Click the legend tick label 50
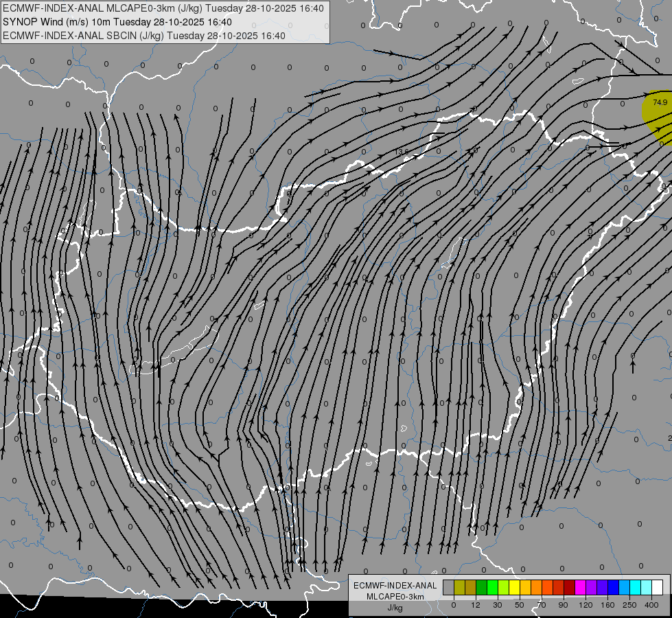Screen dimensions: 672x618 point(520,605)
